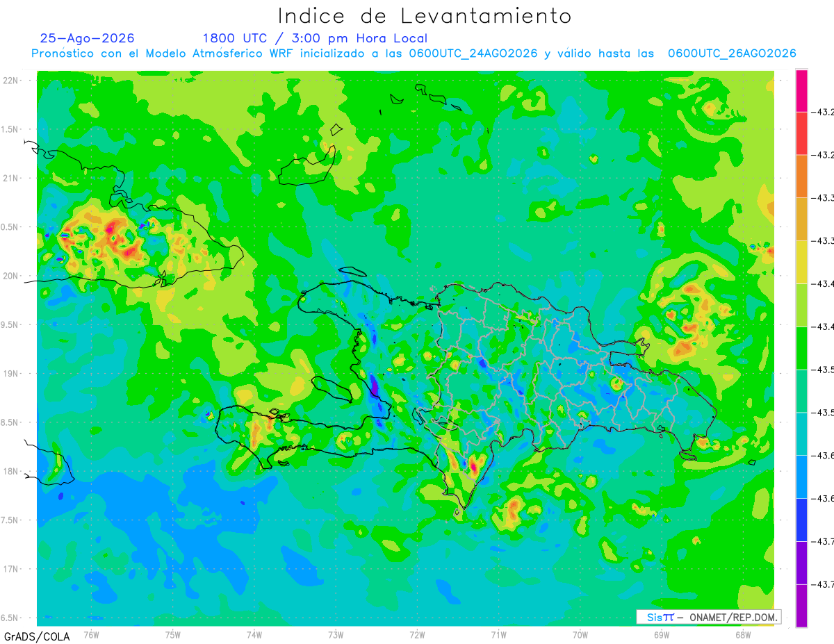Click the '72W' longitude axis label
834x644 pixels.
(x=417, y=634)
